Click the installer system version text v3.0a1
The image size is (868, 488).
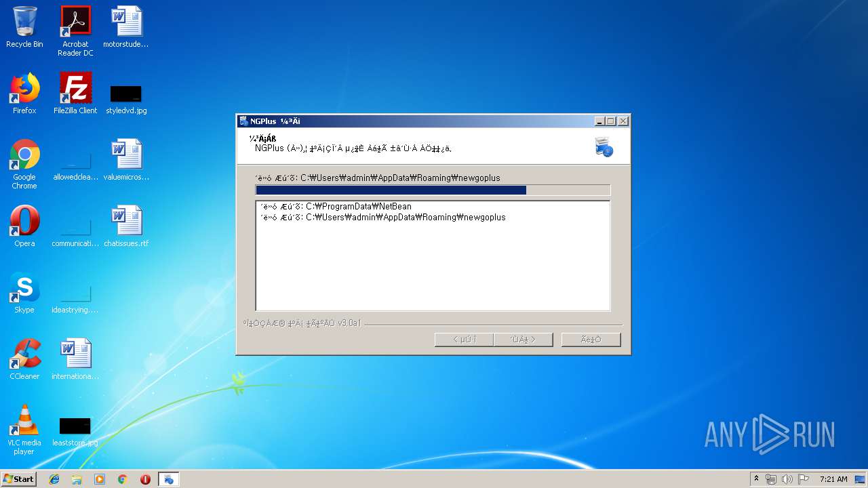[x=302, y=323]
